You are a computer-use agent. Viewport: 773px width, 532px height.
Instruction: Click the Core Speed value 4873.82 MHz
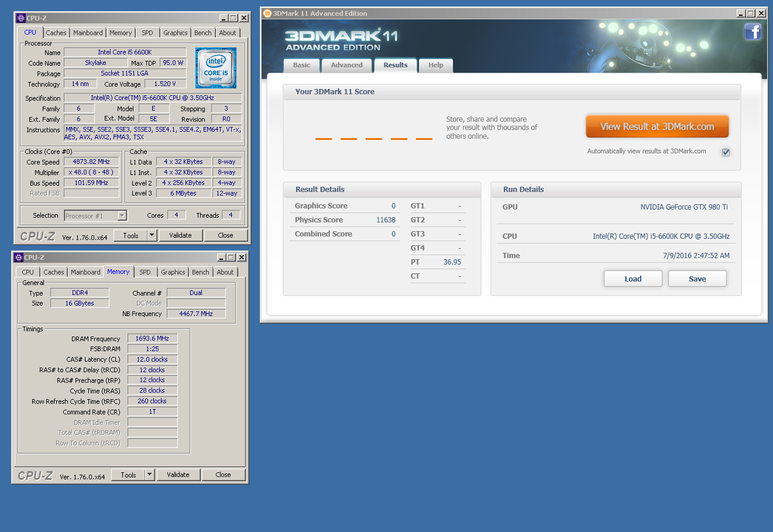(91, 162)
